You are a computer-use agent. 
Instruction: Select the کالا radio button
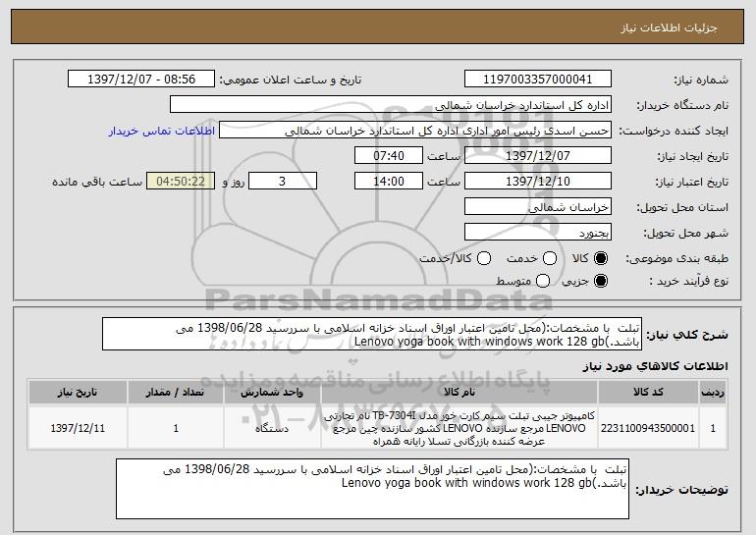pos(601,258)
